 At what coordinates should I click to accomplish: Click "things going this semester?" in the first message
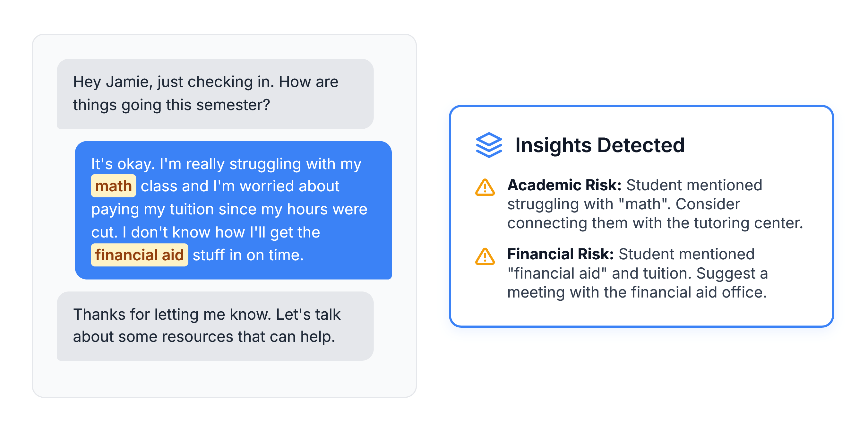coord(171,105)
